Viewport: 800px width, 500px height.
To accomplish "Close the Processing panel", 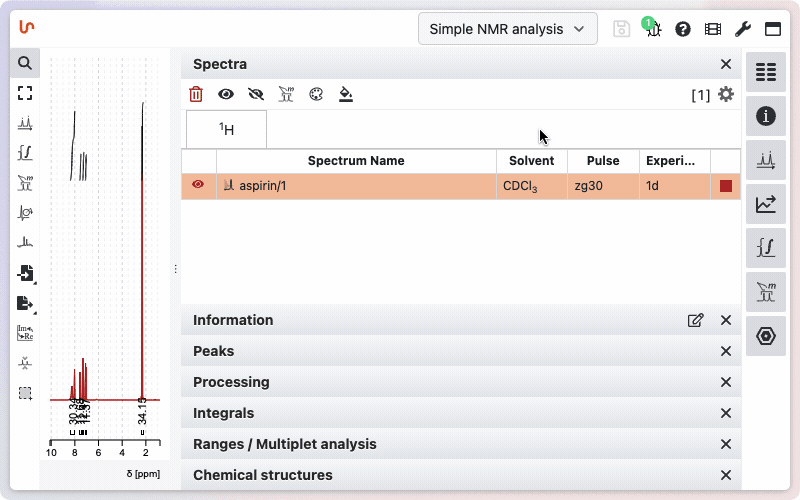I will [726, 382].
